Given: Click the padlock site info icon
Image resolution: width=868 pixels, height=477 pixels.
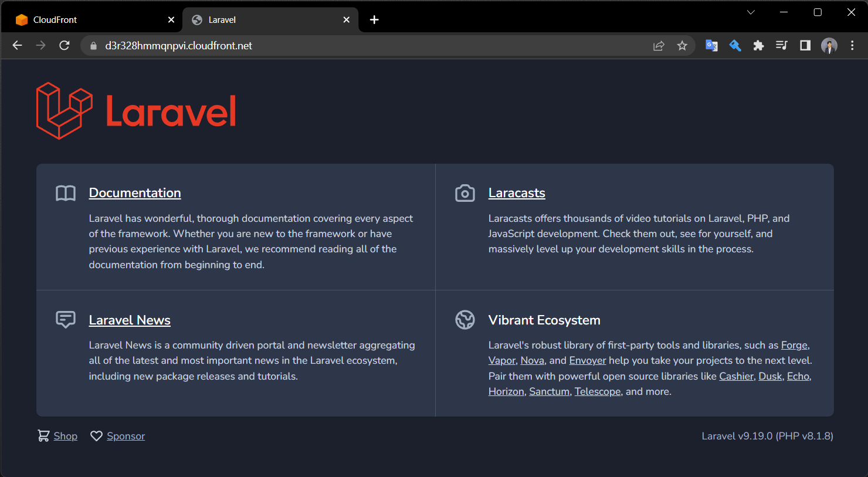Looking at the screenshot, I should (93, 46).
